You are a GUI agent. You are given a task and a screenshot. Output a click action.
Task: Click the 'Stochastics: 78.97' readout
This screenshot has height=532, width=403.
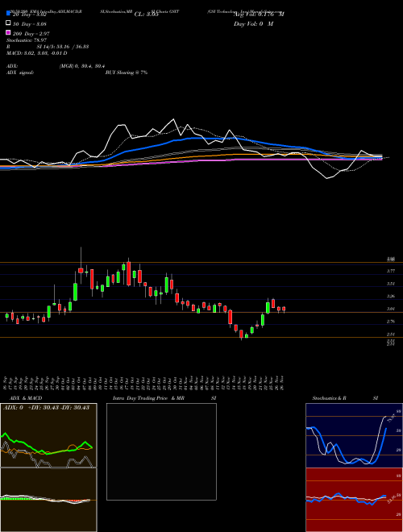pyautogui.click(x=26, y=40)
